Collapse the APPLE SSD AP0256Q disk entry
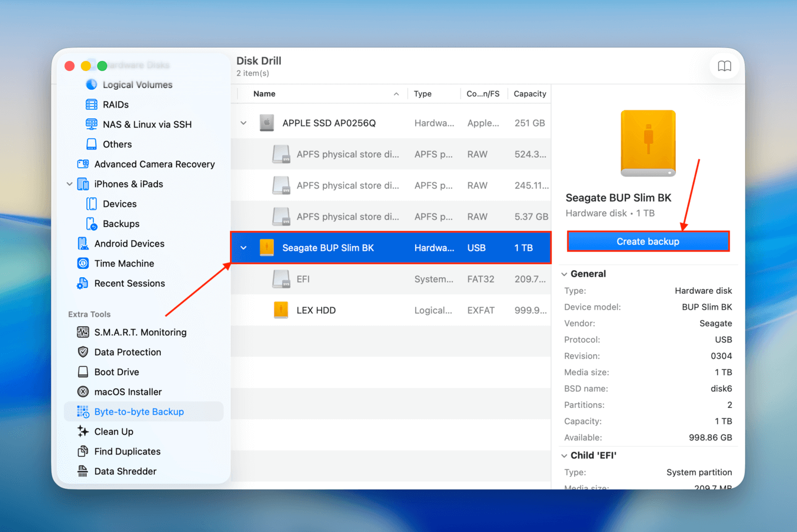This screenshot has width=797, height=532. [244, 122]
